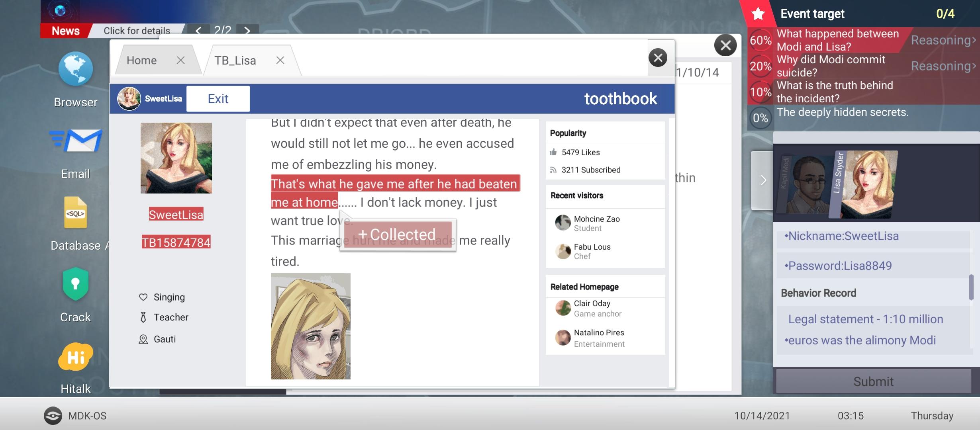Open the Crack shield icon
The width and height of the screenshot is (980, 430).
(x=75, y=284)
